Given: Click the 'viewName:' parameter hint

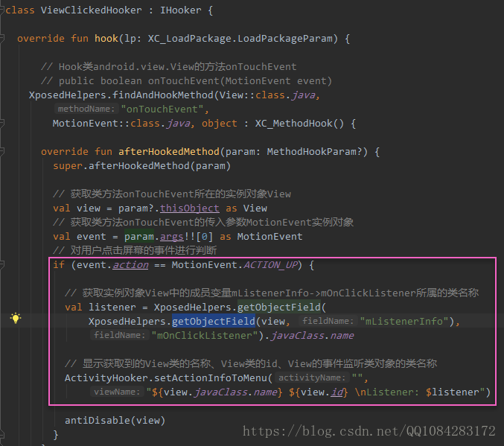Looking at the screenshot, I should [x=117, y=392].
